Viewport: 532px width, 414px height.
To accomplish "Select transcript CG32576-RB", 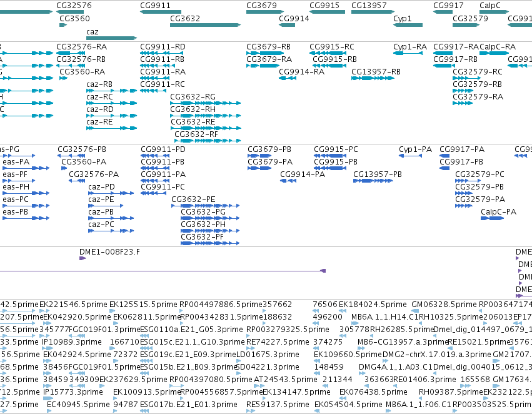I will (x=81, y=59).
